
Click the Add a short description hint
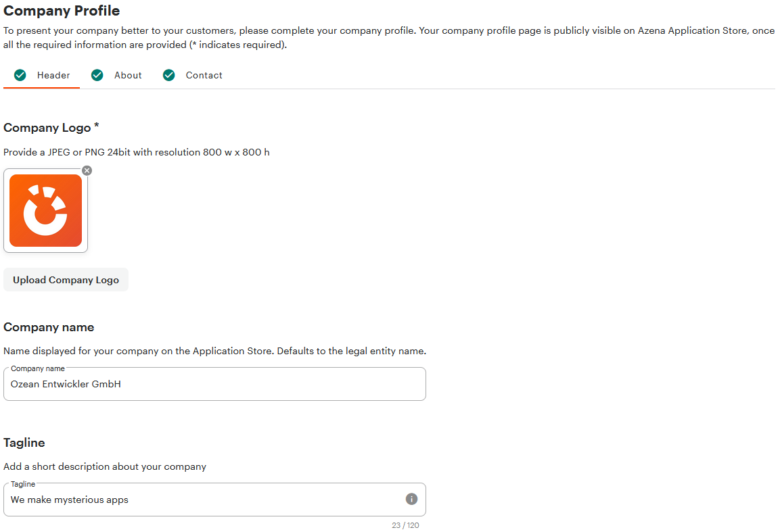click(105, 466)
